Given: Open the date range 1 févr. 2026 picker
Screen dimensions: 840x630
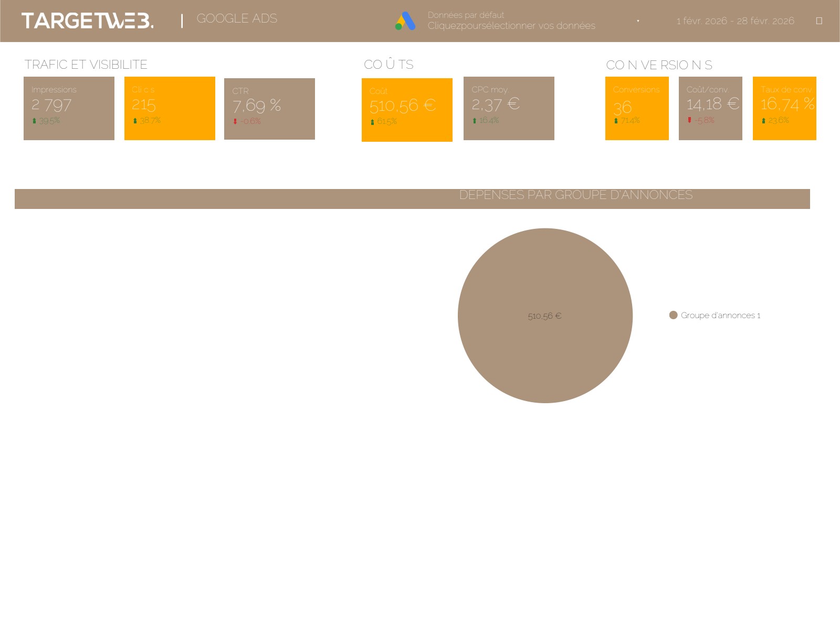Looking at the screenshot, I should (x=735, y=21).
